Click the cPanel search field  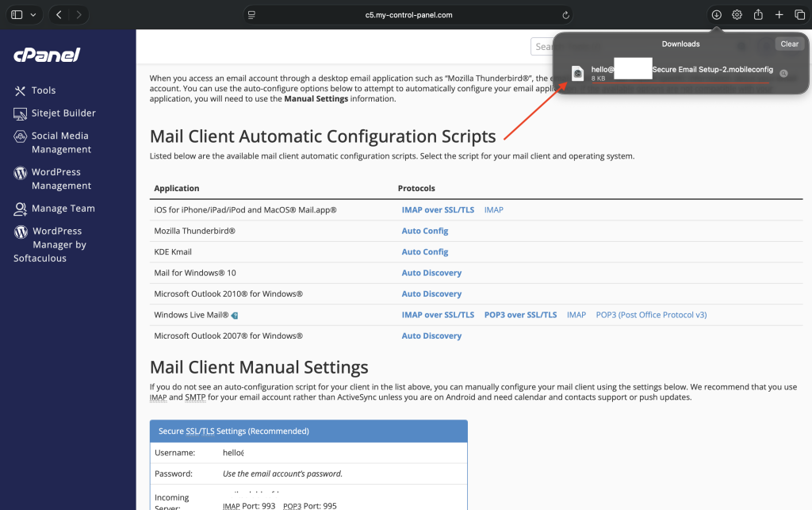point(542,47)
